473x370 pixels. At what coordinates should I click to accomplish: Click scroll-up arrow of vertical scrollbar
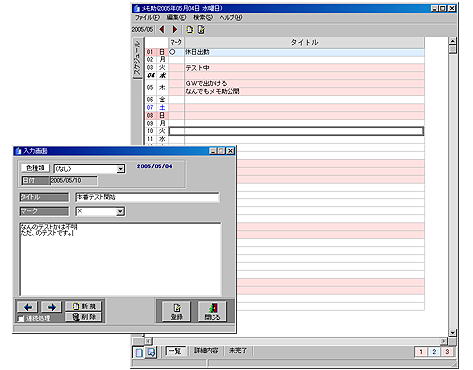(452, 41)
